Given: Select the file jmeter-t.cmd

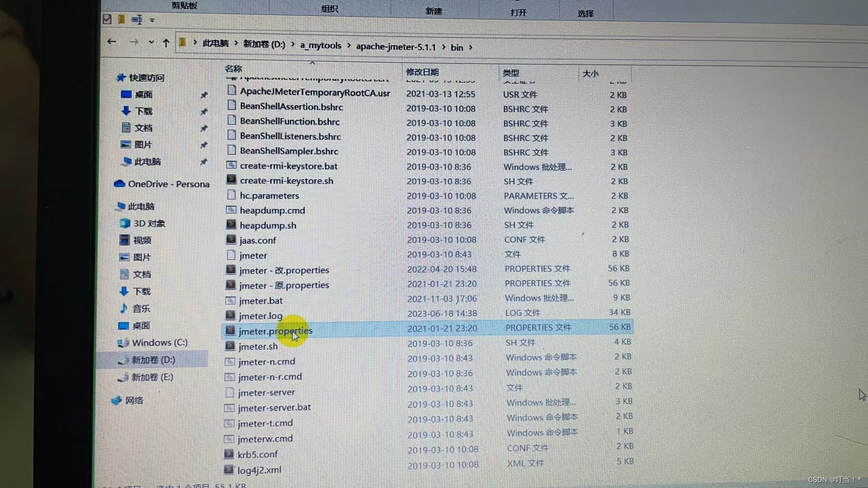Looking at the screenshot, I should click(x=265, y=423).
